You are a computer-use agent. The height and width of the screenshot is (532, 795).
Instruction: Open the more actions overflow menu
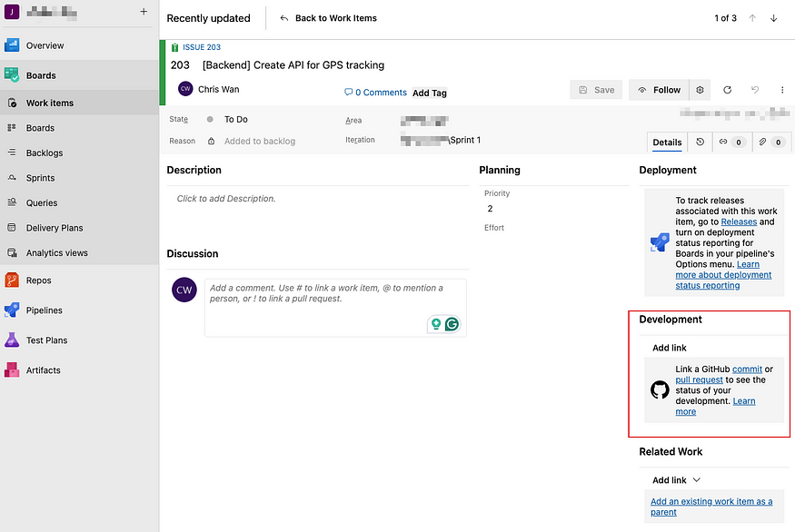tap(782, 90)
